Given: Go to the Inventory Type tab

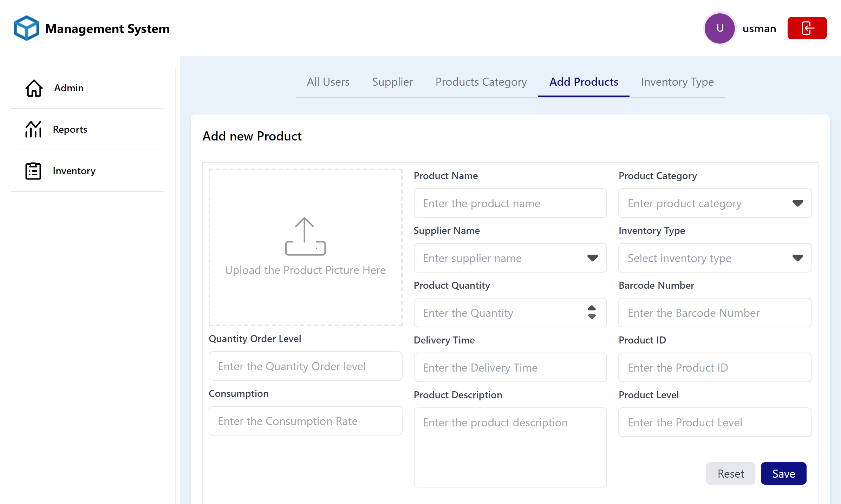Looking at the screenshot, I should click(677, 82).
